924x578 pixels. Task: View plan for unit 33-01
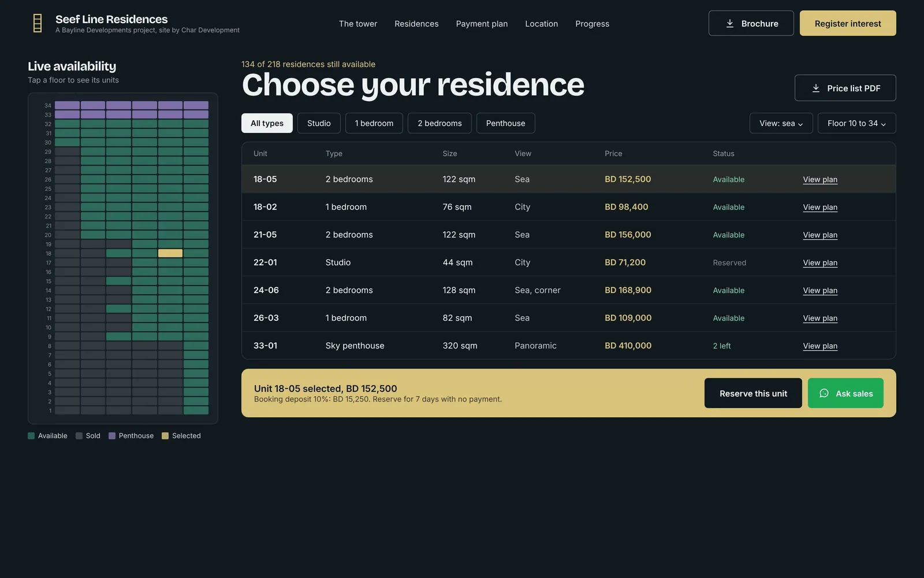pyautogui.click(x=820, y=346)
